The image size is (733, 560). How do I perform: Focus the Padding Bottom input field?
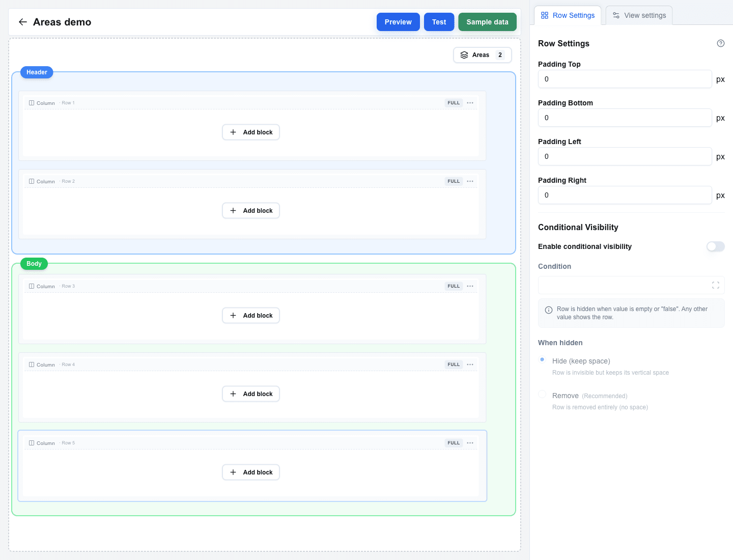(x=625, y=118)
